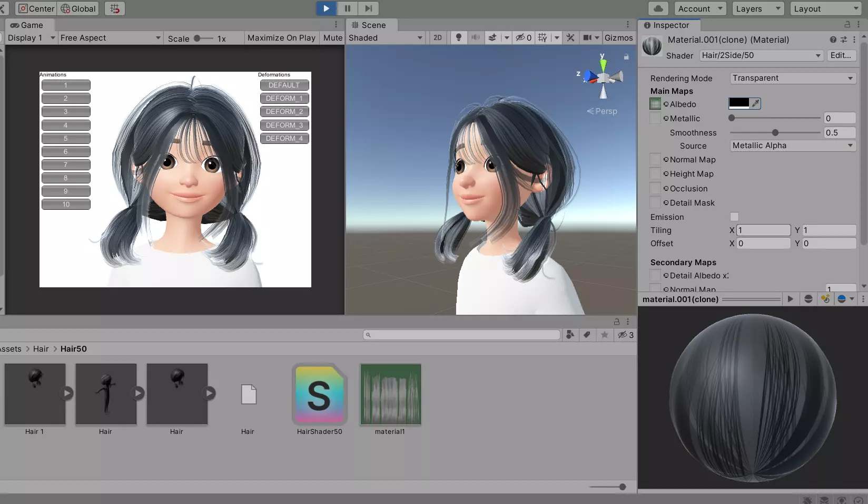The width and height of the screenshot is (868, 504).
Task: Open the Hair breadcrumb folder
Action: [41, 349]
